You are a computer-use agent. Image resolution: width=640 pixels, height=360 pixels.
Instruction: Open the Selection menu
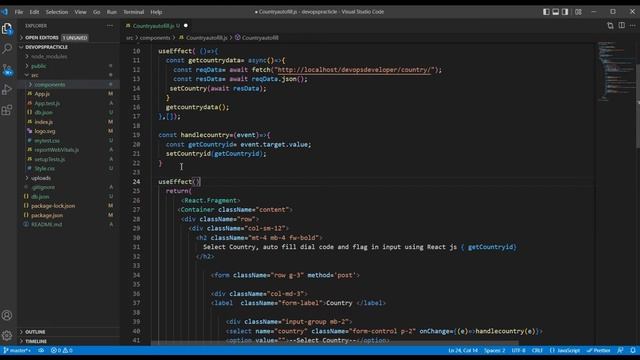click(x=57, y=12)
